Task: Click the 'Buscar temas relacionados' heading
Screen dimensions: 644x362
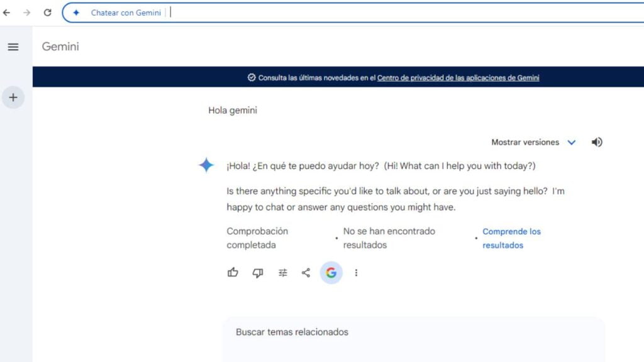Action: [x=292, y=332]
